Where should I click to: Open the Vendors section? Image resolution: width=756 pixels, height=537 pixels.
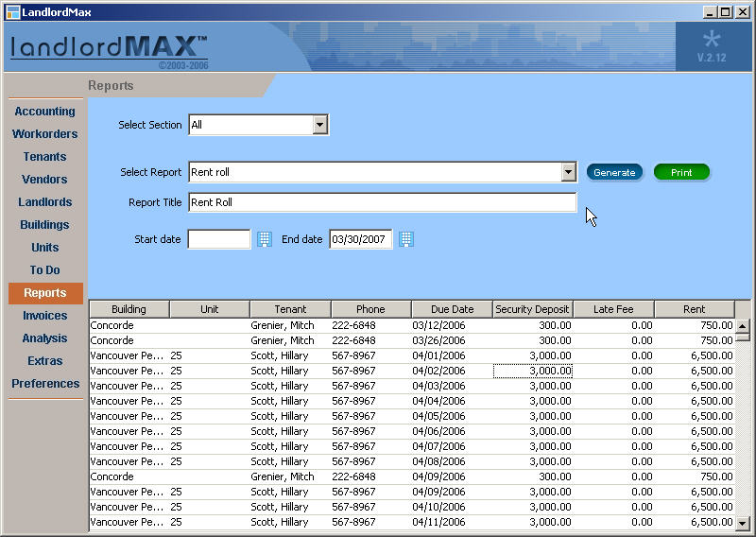[x=44, y=180]
